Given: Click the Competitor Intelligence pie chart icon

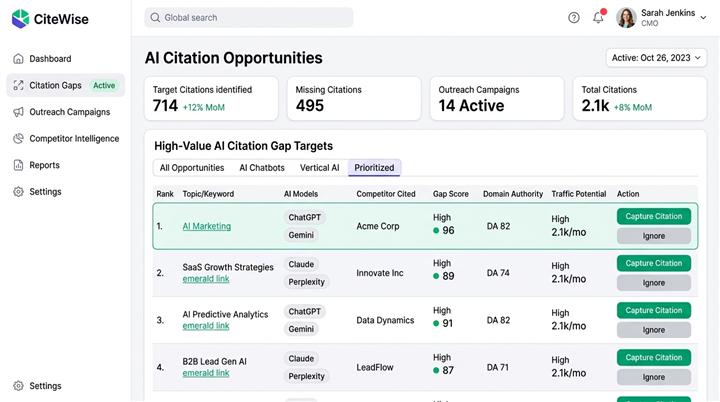Looking at the screenshot, I should [x=18, y=139].
